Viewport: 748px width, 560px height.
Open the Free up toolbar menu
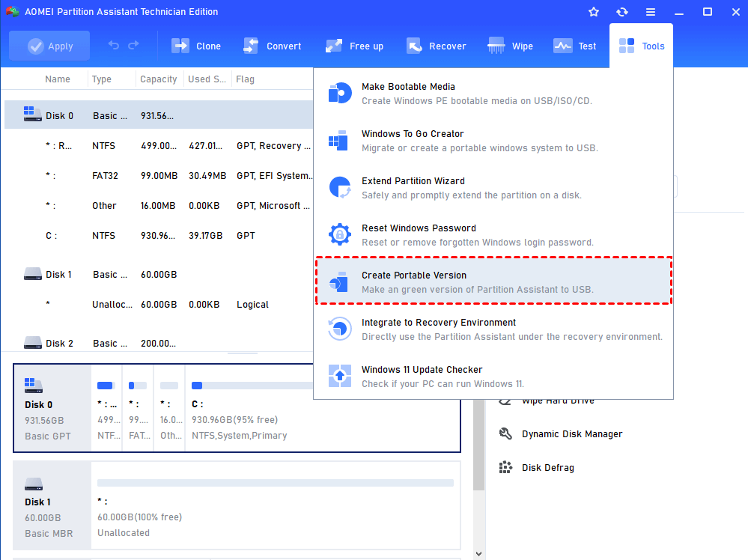354,46
